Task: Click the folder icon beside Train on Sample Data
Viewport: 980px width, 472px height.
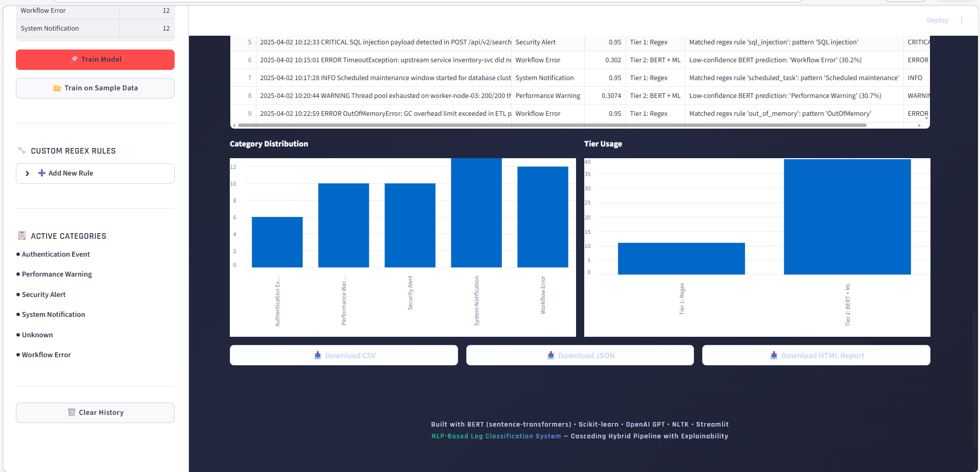Action: (57, 88)
